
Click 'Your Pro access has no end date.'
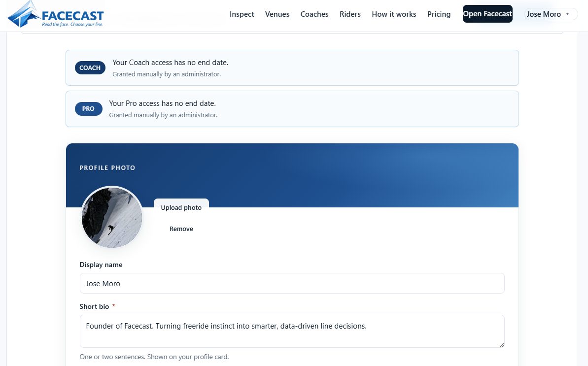pos(162,103)
